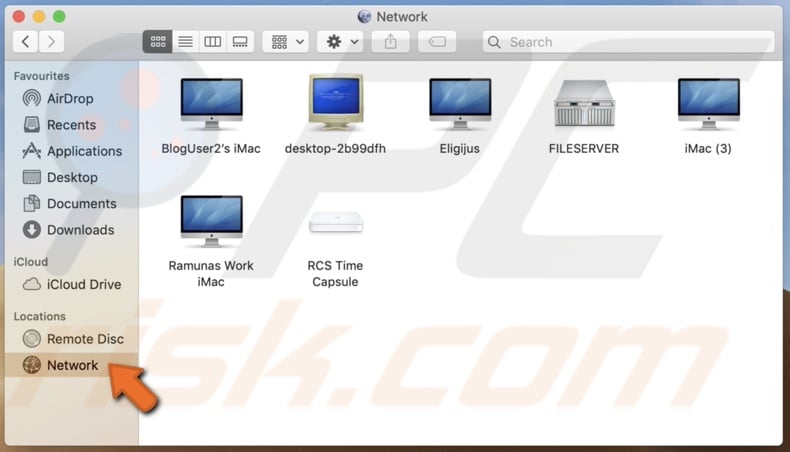Go back with the back arrow
The height and width of the screenshot is (452, 790).
25,42
